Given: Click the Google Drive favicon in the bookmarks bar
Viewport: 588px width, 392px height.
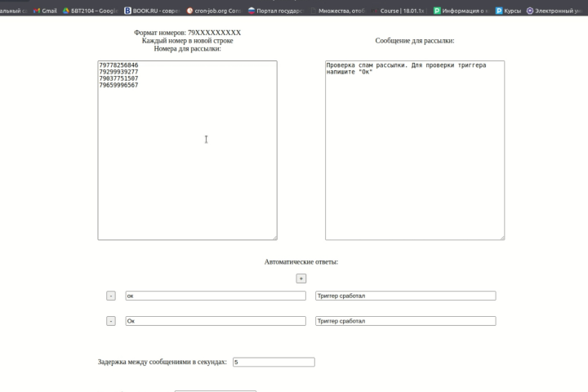Looking at the screenshot, I should (x=66, y=11).
